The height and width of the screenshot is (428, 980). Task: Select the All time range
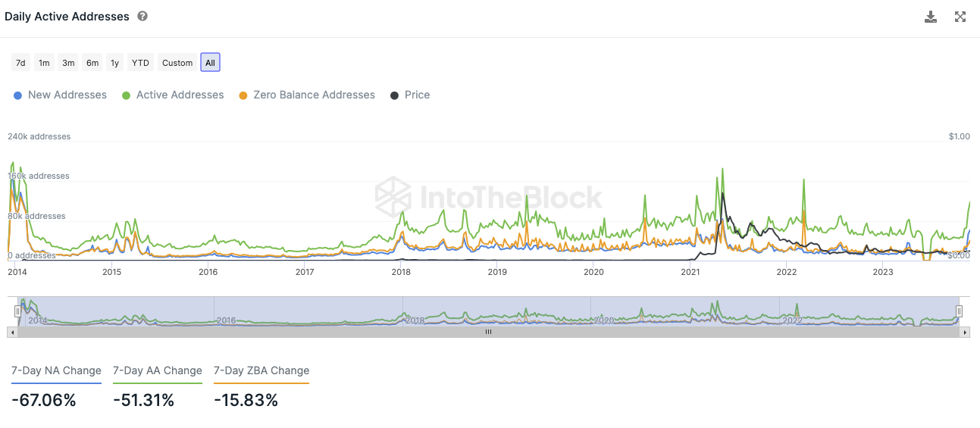point(210,63)
